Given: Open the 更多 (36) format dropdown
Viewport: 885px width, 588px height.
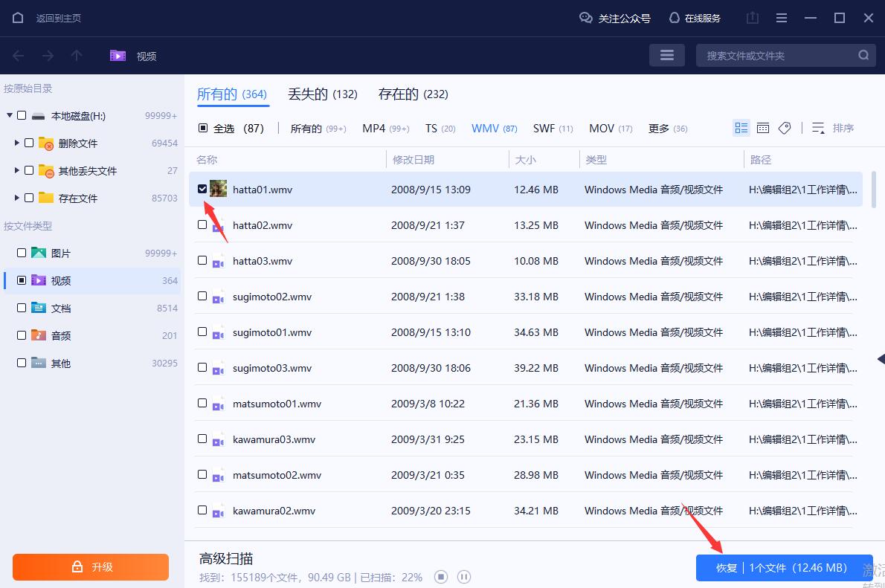Looking at the screenshot, I should point(667,128).
